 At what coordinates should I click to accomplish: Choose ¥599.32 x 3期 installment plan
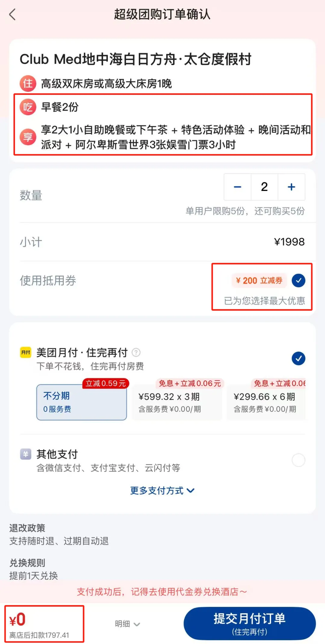click(177, 402)
